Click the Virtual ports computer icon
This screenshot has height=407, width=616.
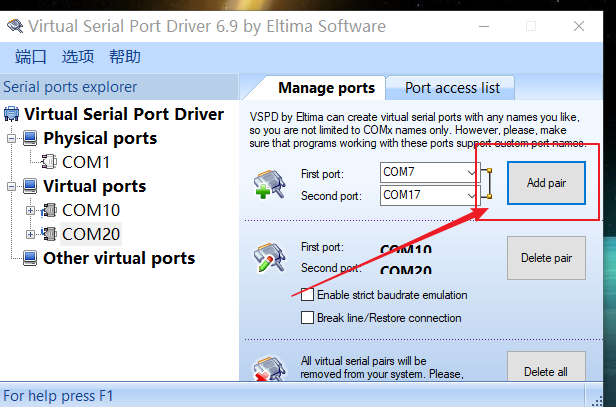coord(30,186)
